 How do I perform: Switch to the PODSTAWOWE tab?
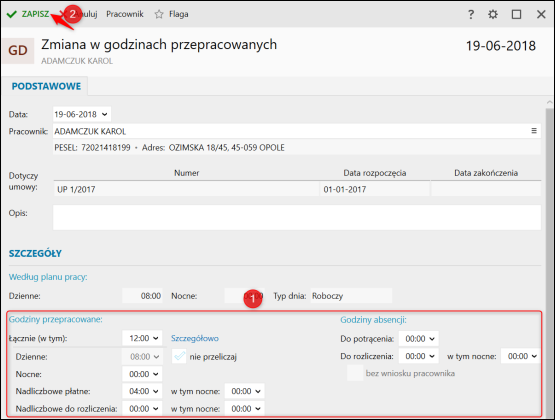pos(46,86)
